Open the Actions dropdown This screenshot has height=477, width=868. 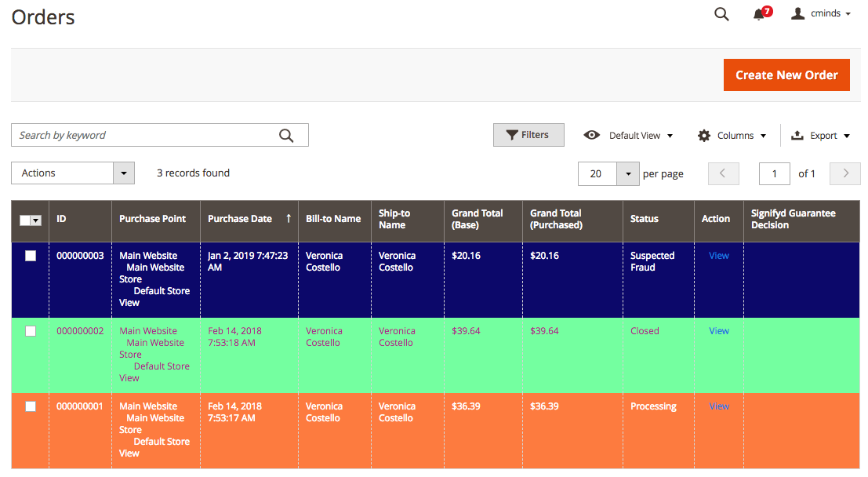(x=73, y=173)
